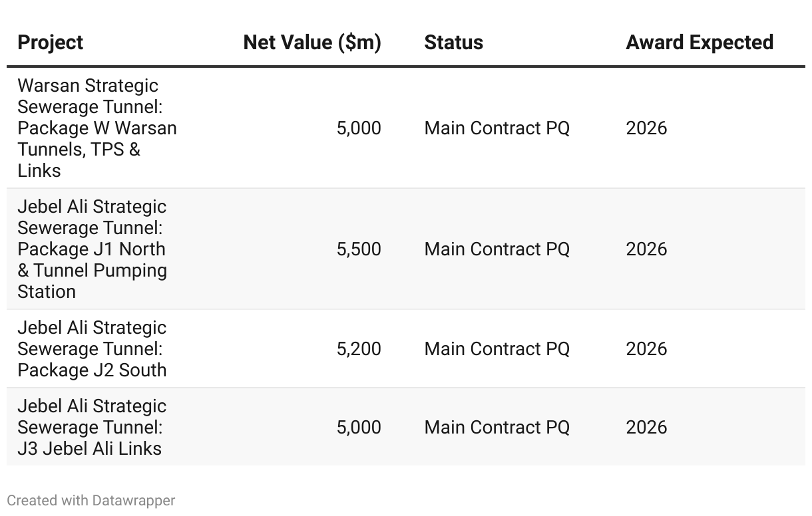Click the 5,000 value in Warsan row

(359, 128)
